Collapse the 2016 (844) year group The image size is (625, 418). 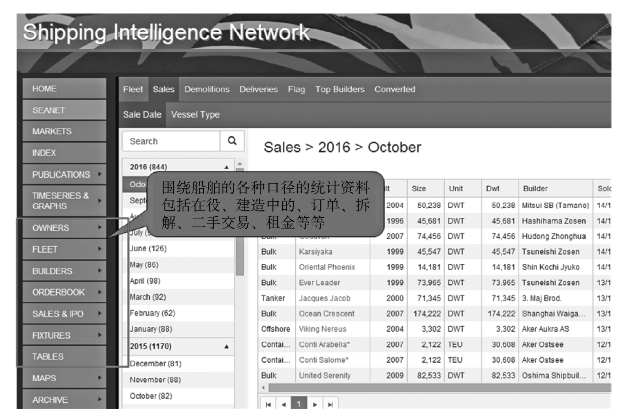pos(226,167)
